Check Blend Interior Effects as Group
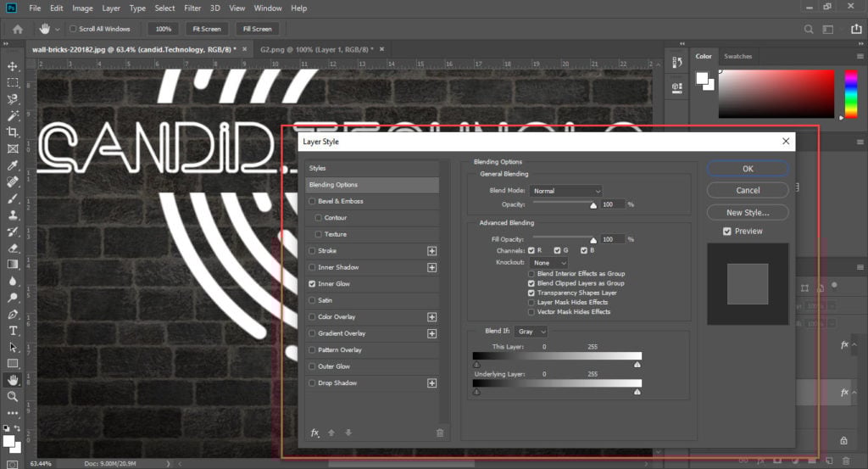Viewport: 868px width, 469px height. 531,274
